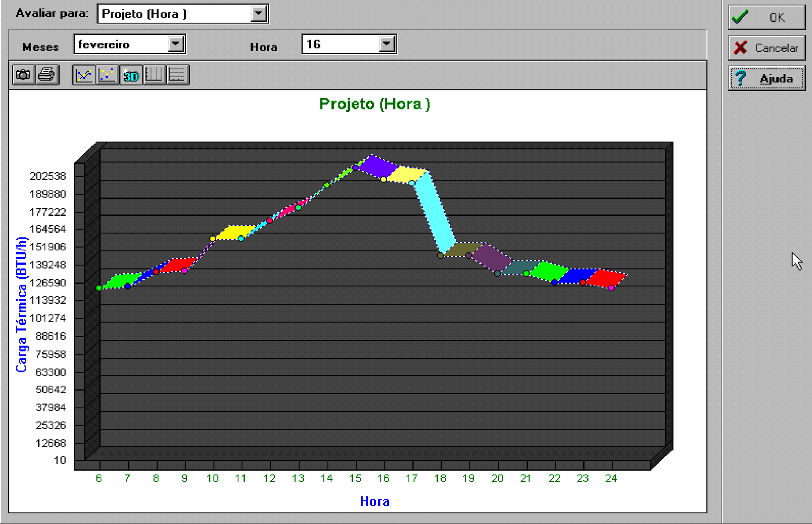
Task: Click the y-axis value 10
Action: pyautogui.click(x=60, y=461)
